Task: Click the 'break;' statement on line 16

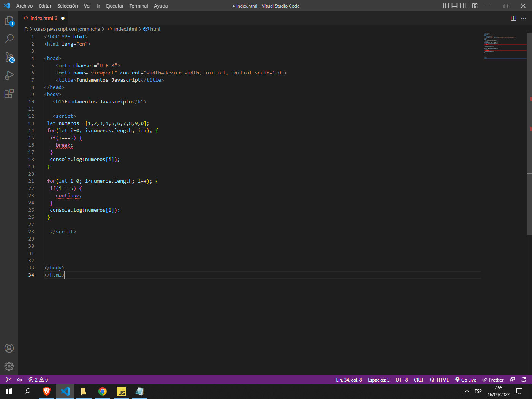Action: [x=64, y=145]
